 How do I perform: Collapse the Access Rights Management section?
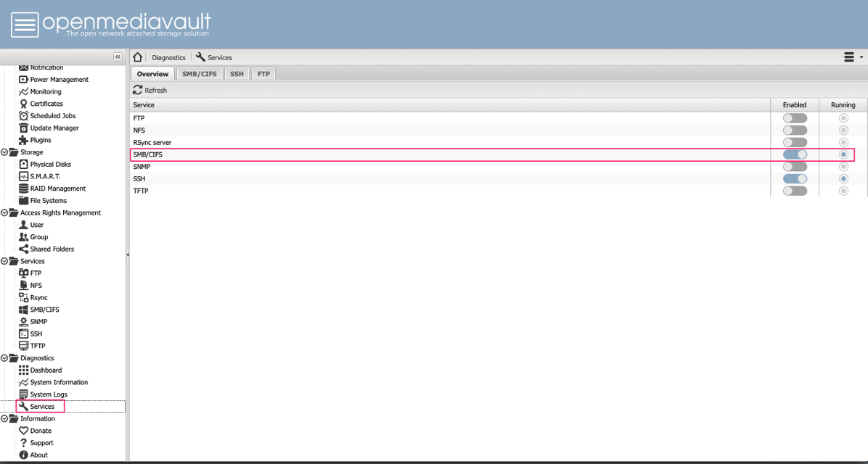pos(5,213)
